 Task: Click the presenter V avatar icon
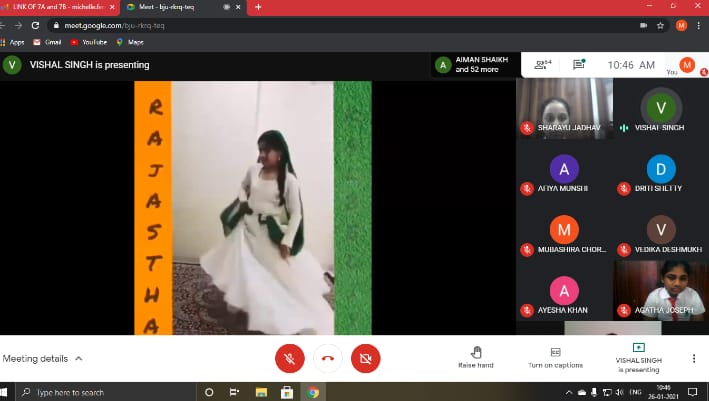tap(12, 65)
